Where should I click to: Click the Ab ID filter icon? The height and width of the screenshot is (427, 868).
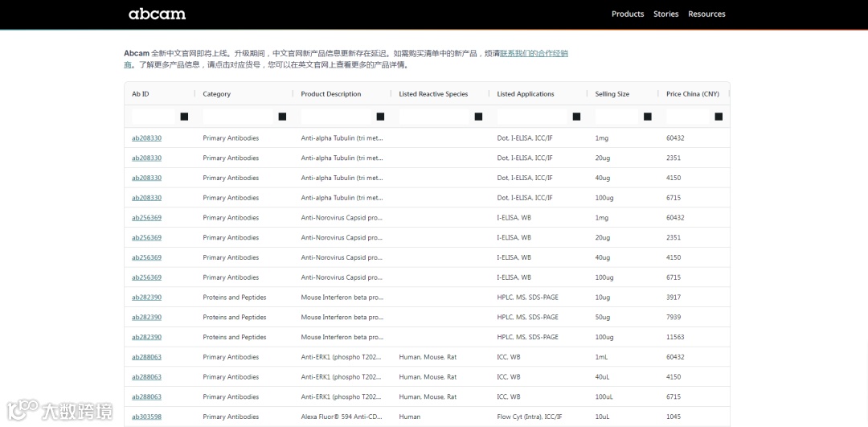click(184, 117)
